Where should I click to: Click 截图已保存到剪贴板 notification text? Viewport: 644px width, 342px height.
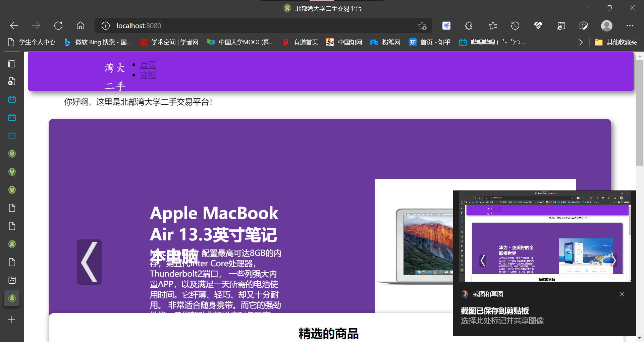point(495,311)
